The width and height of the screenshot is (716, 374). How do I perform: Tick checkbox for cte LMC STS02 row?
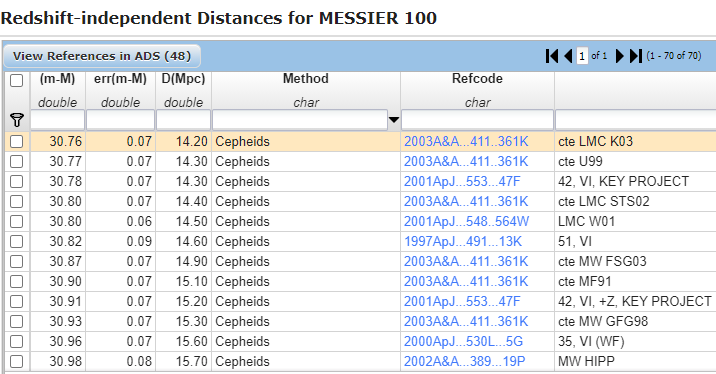point(16,202)
